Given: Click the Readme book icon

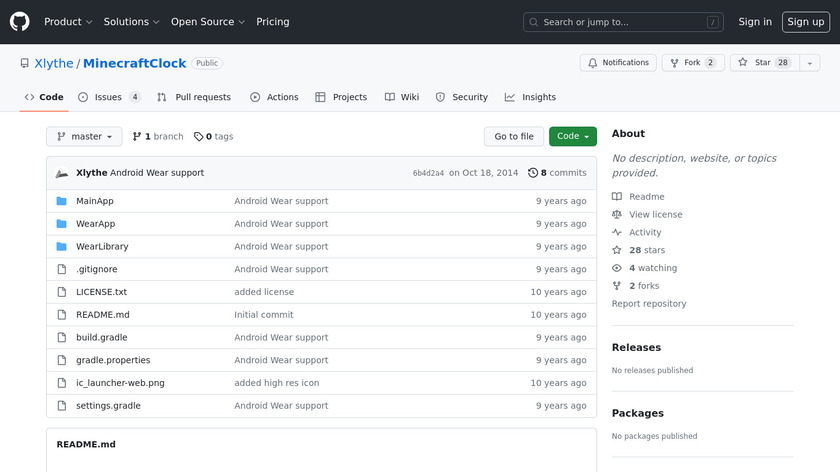Looking at the screenshot, I should (x=617, y=197).
